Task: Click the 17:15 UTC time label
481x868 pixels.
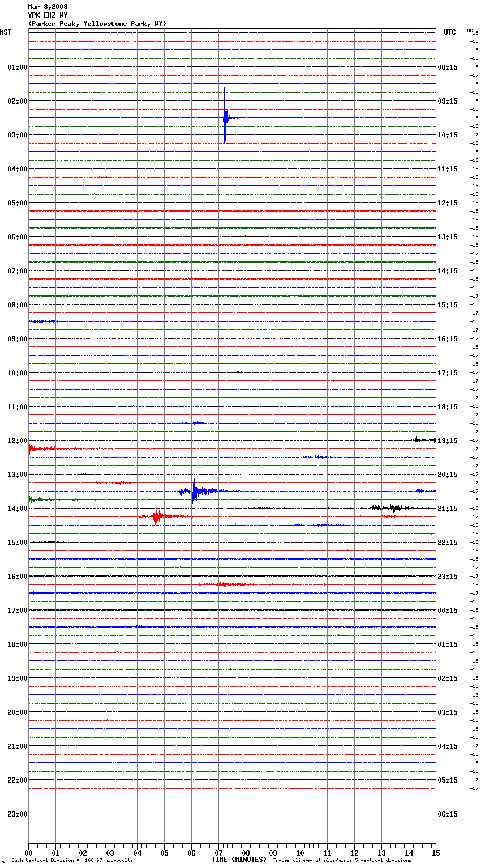Action: pos(448,373)
